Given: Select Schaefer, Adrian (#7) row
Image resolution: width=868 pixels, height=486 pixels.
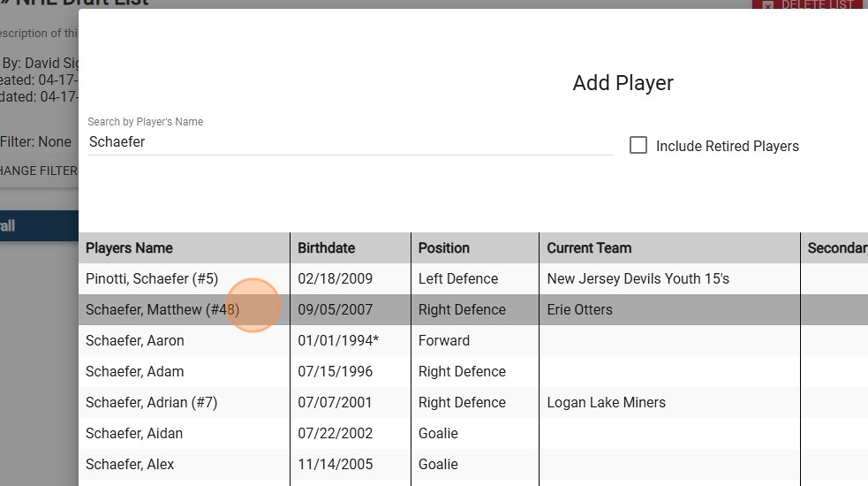Looking at the screenshot, I should [x=151, y=403].
